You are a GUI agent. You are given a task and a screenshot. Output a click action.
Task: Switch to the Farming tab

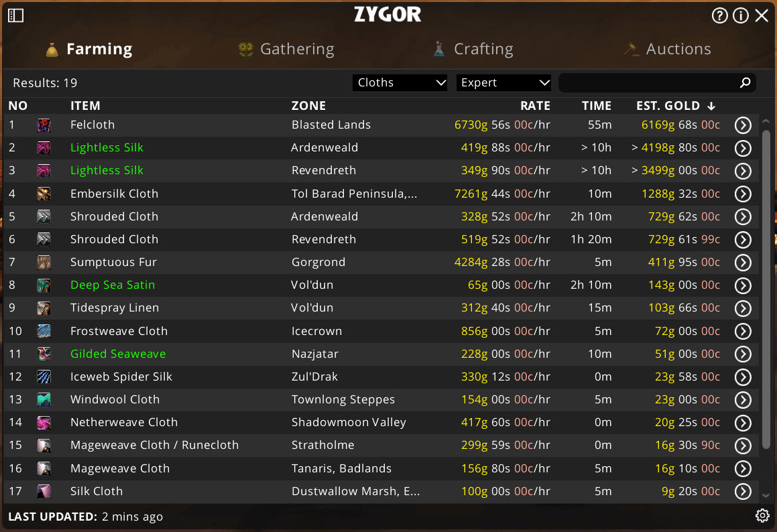89,49
